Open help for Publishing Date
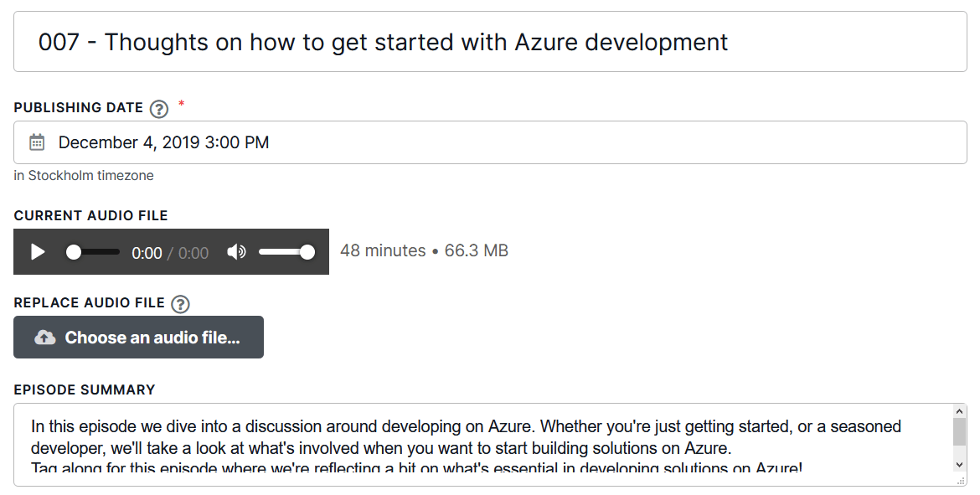980x495 pixels. (159, 109)
